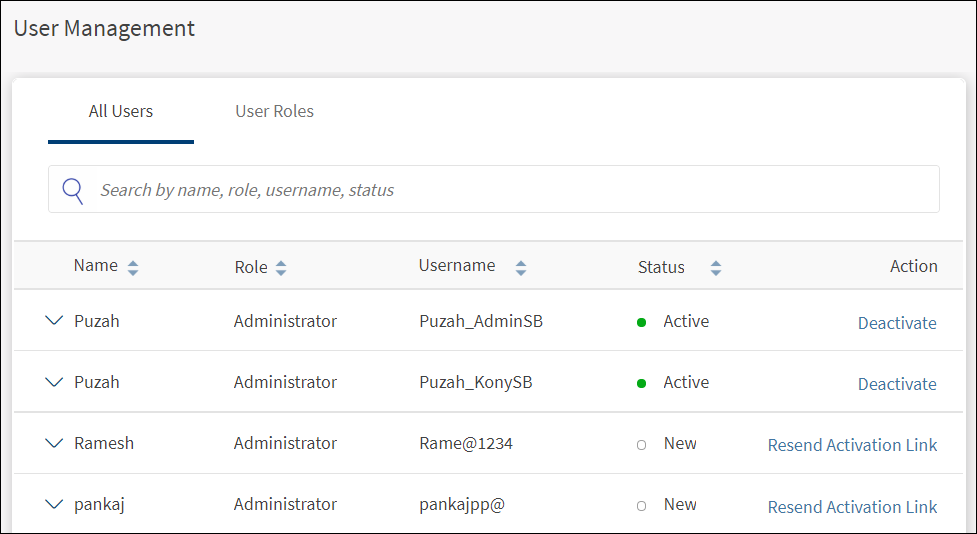The width and height of the screenshot is (977, 534).
Task: Resend Activation Link to Ramesh
Action: pyautogui.click(x=852, y=445)
